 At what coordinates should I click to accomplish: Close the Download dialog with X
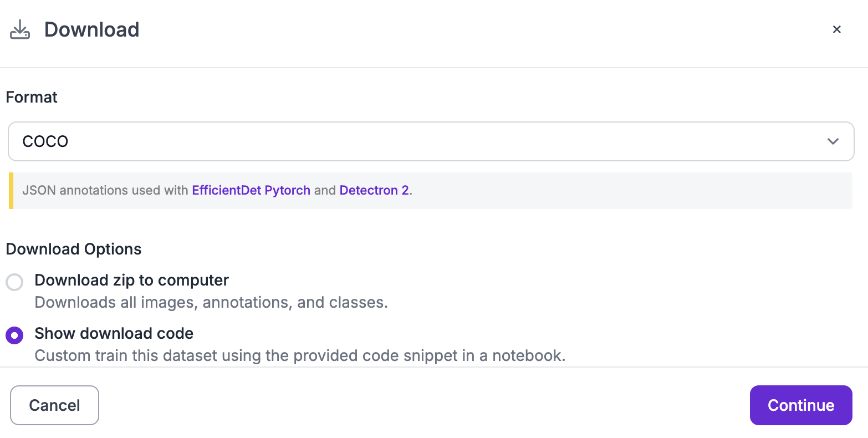[x=837, y=29]
